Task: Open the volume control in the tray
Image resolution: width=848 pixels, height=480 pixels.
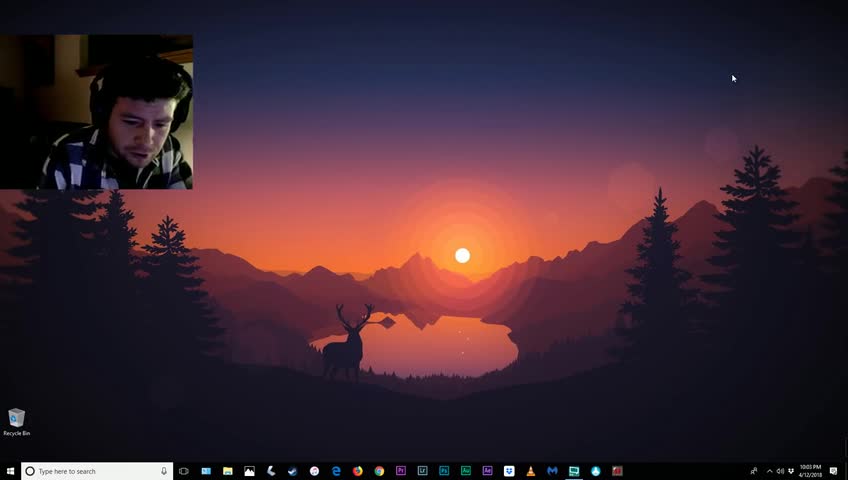Action: pyautogui.click(x=780, y=471)
